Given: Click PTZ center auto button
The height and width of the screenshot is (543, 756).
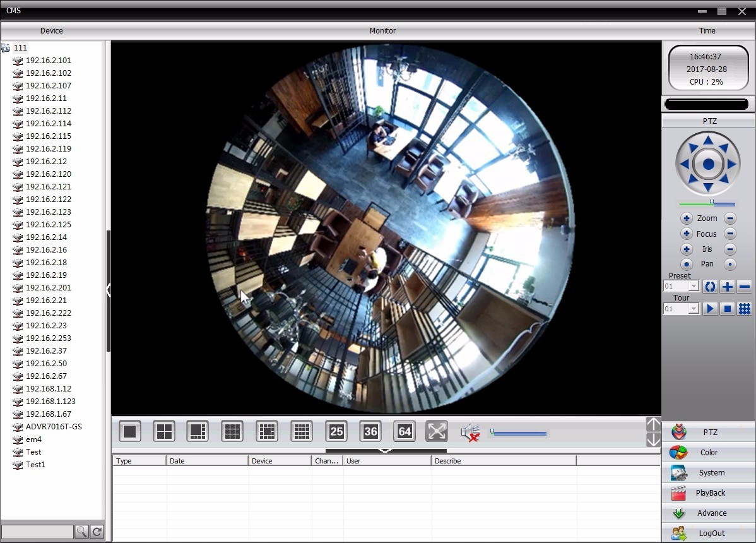Looking at the screenshot, I should pos(708,164).
